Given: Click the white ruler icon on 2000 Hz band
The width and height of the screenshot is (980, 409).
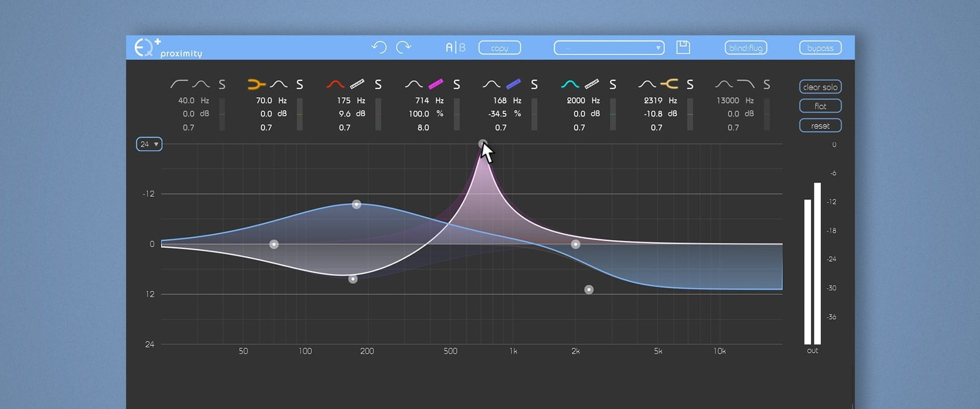Looking at the screenshot, I should coord(592,84).
